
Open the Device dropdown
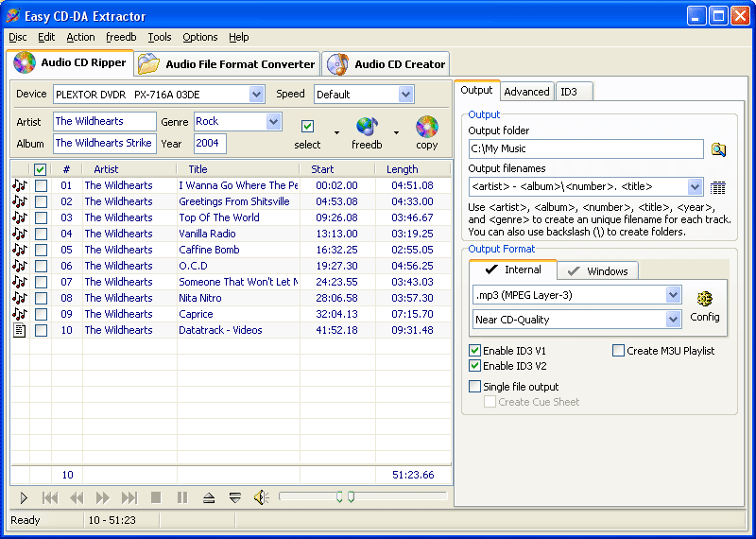tap(257, 95)
